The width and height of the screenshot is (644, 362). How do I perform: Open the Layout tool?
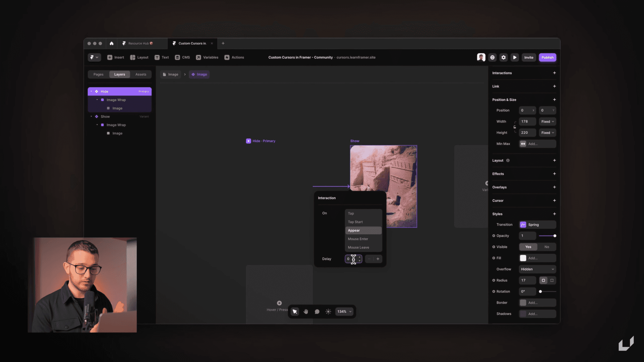pyautogui.click(x=139, y=57)
